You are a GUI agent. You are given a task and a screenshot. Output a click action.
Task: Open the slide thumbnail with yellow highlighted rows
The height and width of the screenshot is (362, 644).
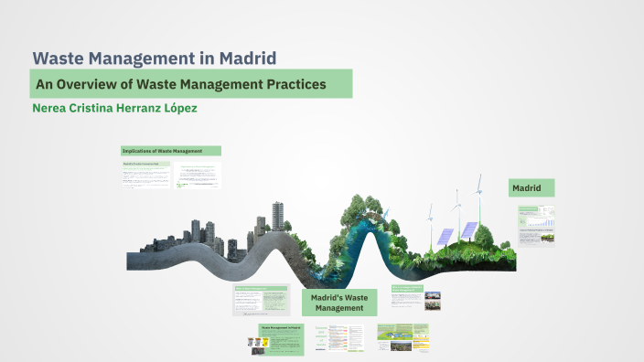pyautogui.click(x=402, y=337)
